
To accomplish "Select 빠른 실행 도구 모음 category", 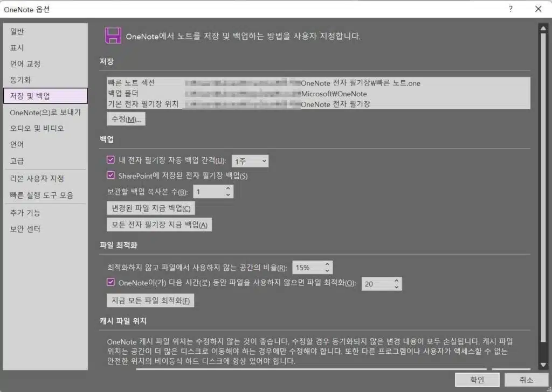I will (x=45, y=195).
